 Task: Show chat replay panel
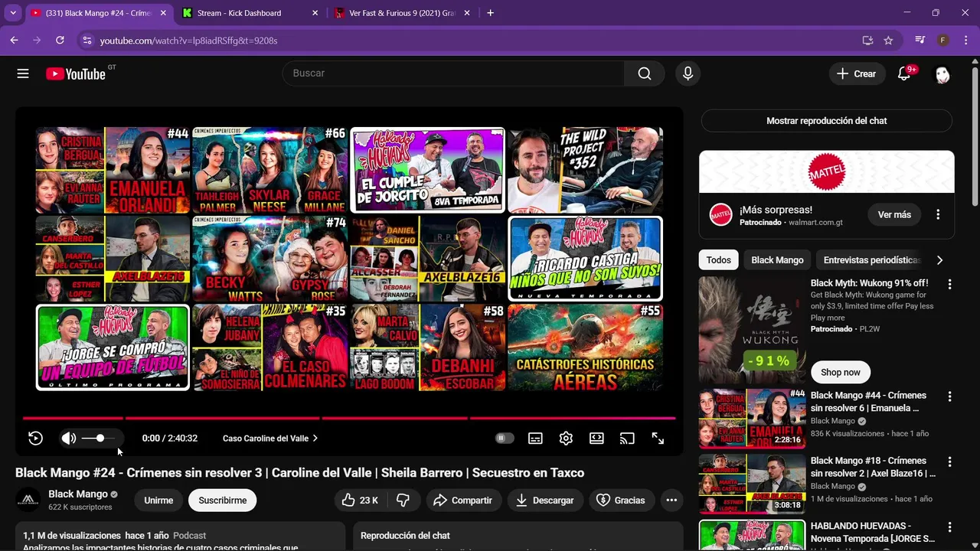pyautogui.click(x=827, y=121)
